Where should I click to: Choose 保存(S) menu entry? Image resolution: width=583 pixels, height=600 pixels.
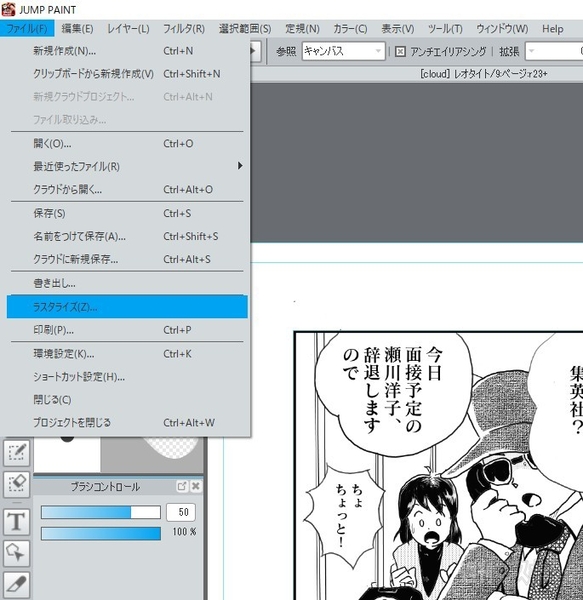[x=127, y=213]
